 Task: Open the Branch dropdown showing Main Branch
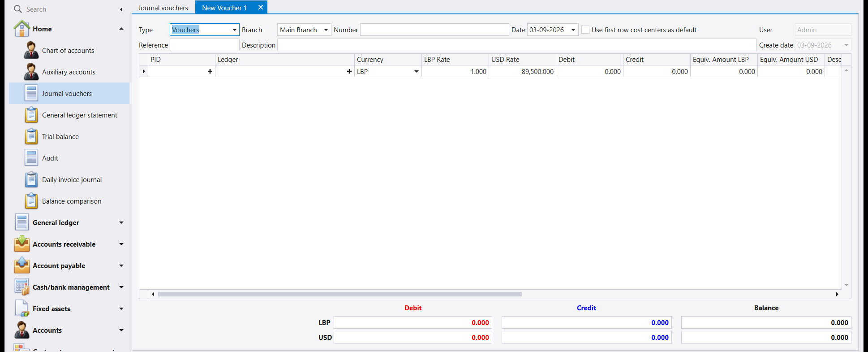[326, 30]
